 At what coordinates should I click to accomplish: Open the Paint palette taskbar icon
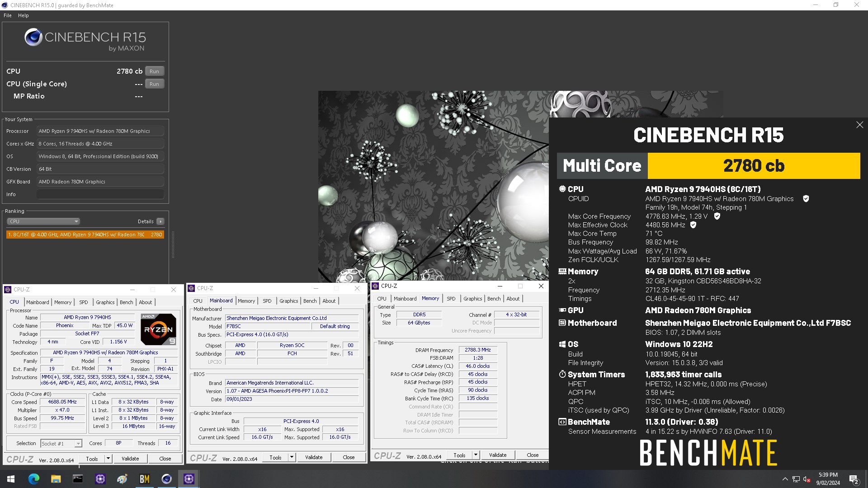122,479
